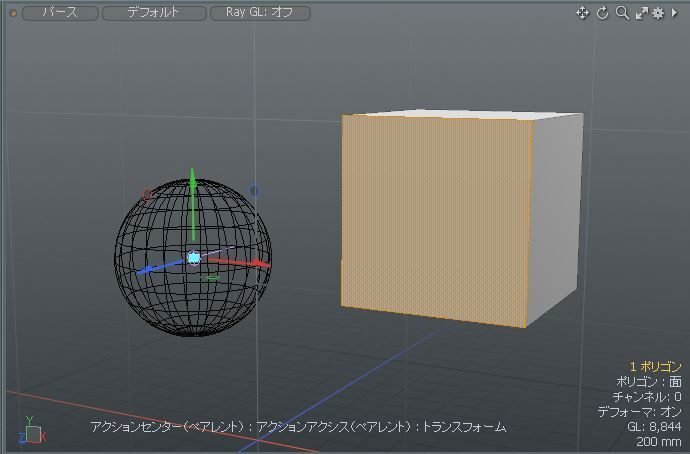Screen dimensions: 690x454
Task: Click the blue Z-axis move handle
Action: point(161,267)
